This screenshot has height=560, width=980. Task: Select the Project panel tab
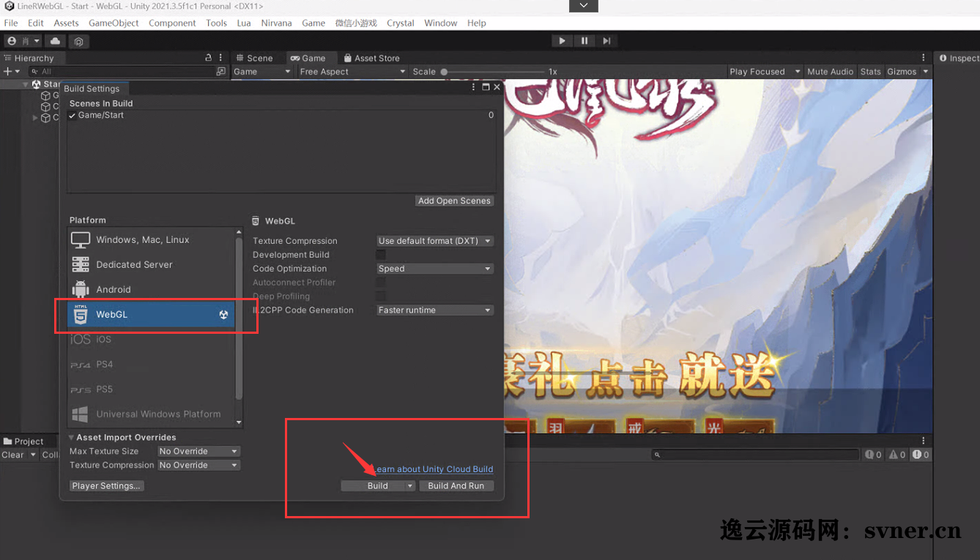pyautogui.click(x=23, y=441)
